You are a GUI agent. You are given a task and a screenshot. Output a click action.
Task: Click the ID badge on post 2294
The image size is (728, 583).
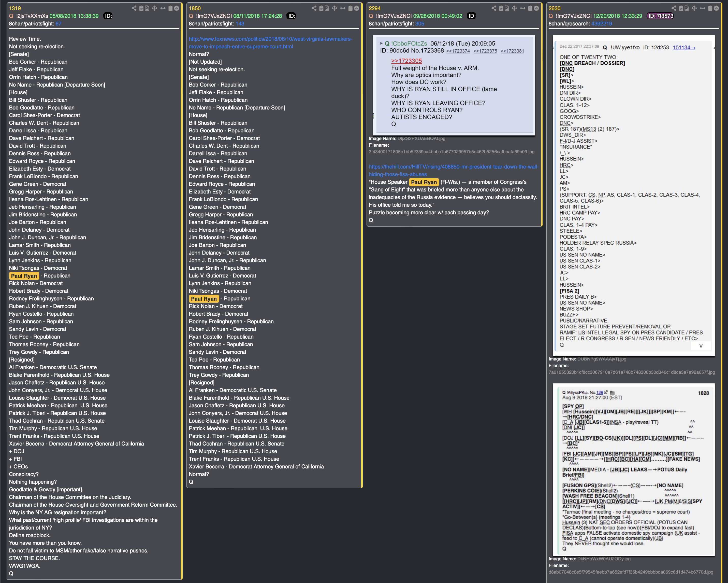pos(472,16)
